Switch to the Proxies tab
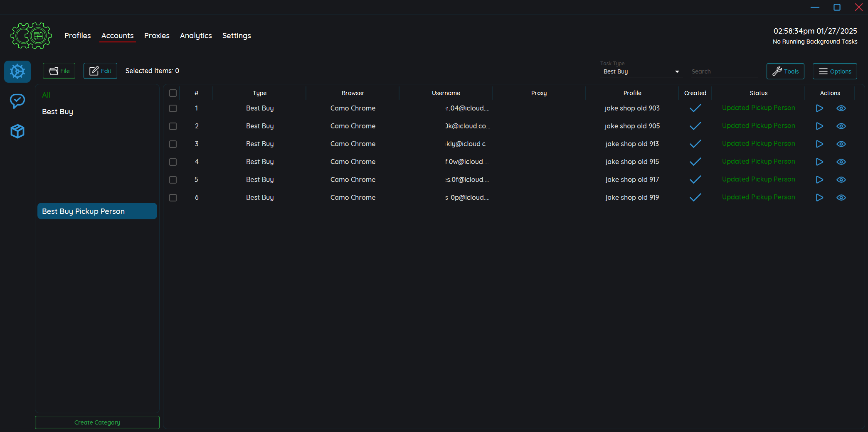Viewport: 868px width, 432px height. [x=157, y=36]
